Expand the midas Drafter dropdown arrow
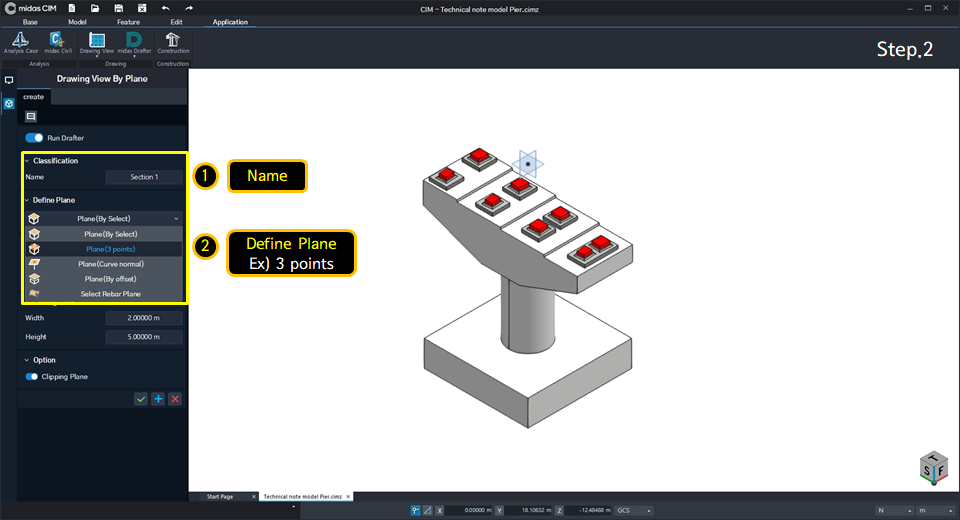 pyautogui.click(x=134, y=56)
